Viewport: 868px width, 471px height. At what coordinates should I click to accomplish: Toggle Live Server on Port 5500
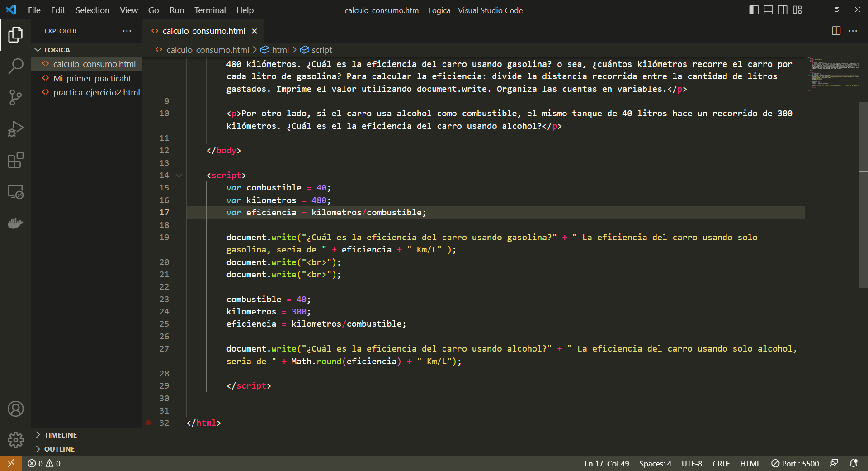pos(795,463)
